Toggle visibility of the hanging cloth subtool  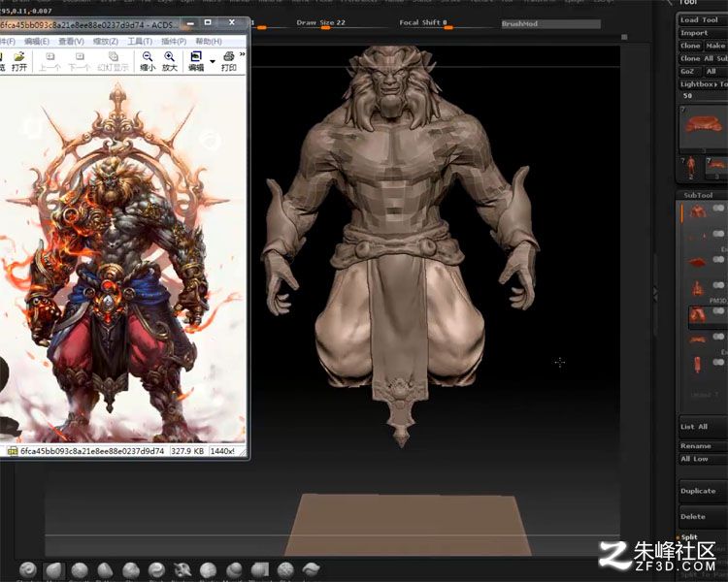click(718, 362)
